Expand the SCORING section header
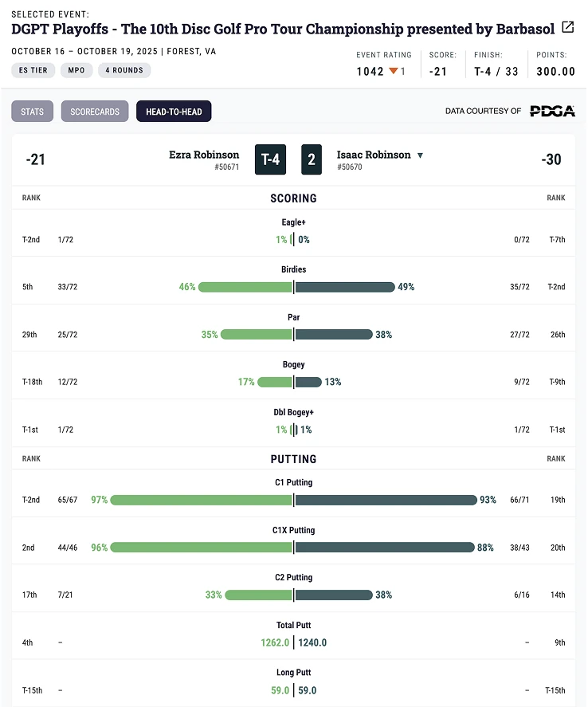The image size is (588, 707). (x=294, y=198)
